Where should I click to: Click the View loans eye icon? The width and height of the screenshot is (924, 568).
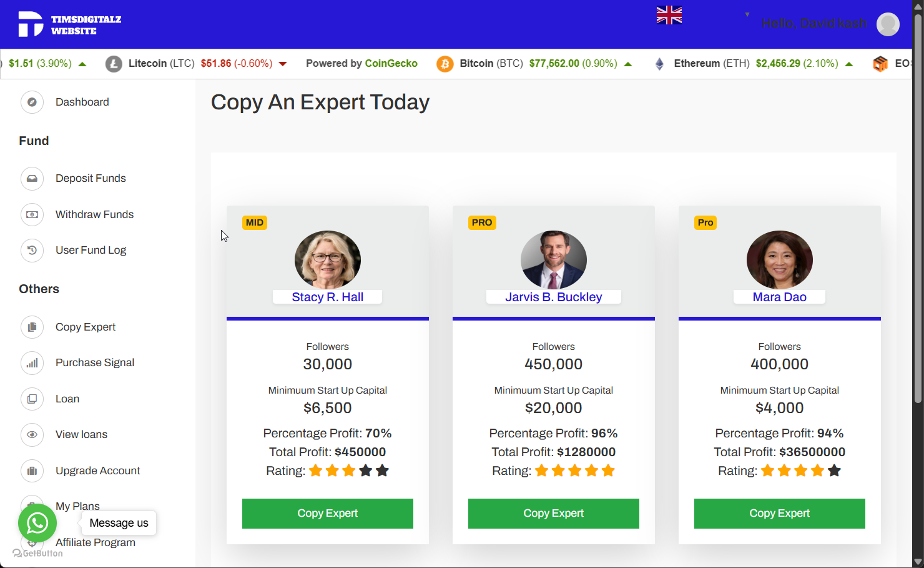[x=32, y=435]
